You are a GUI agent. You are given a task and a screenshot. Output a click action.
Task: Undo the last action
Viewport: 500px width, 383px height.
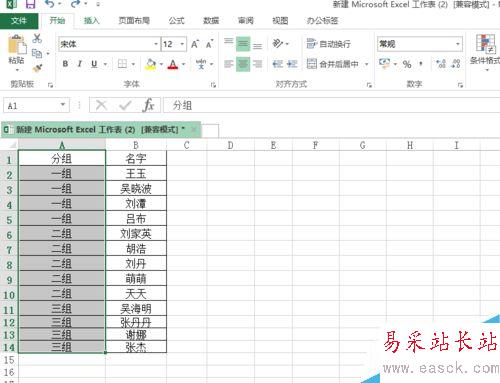pos(50,4)
